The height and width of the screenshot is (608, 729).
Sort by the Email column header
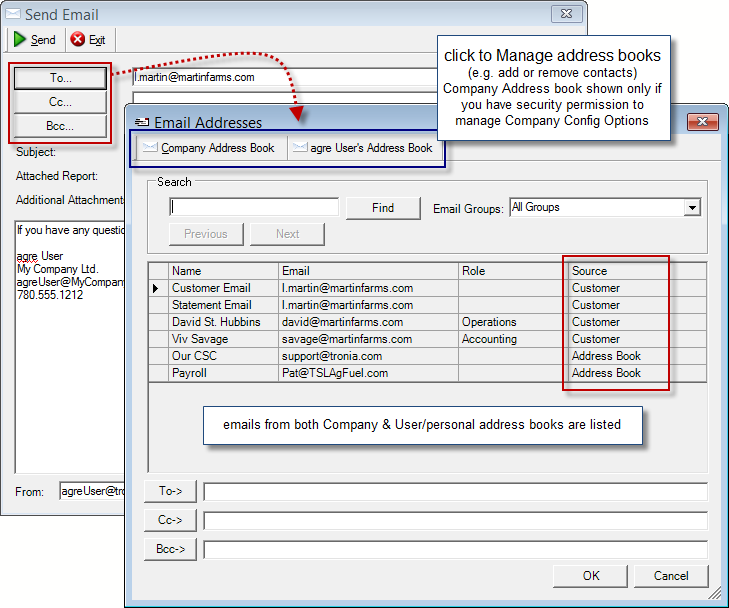click(x=369, y=271)
